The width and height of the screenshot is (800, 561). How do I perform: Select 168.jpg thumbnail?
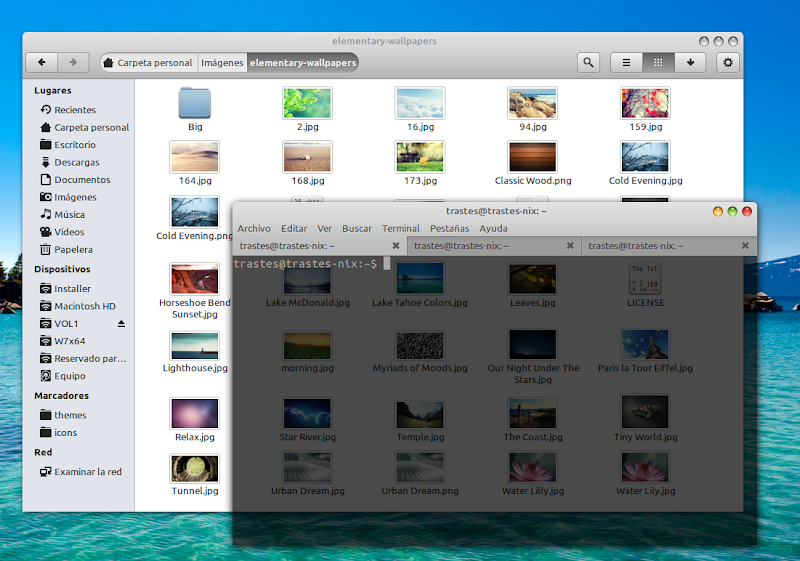tap(307, 157)
